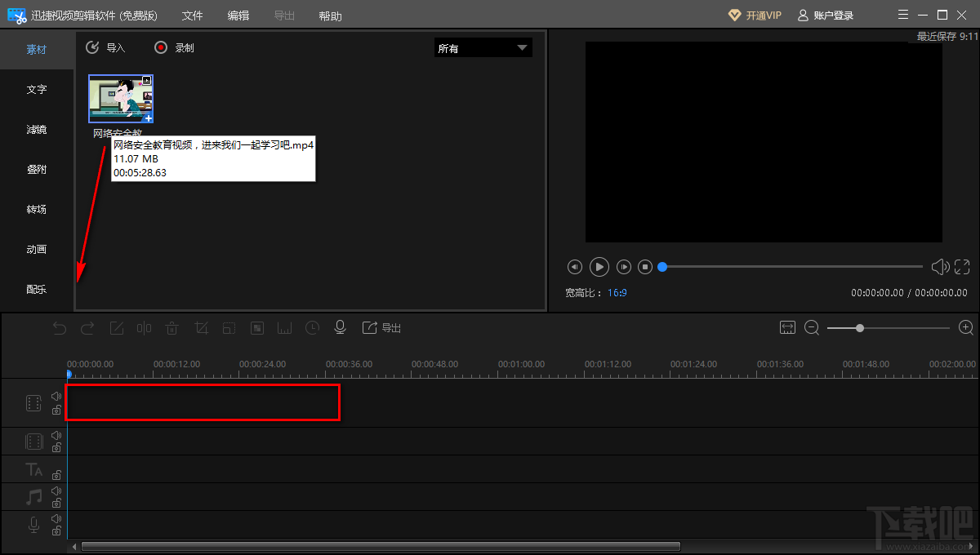
Task: Start voiceover with microphone toolbar icon
Action: point(341,328)
